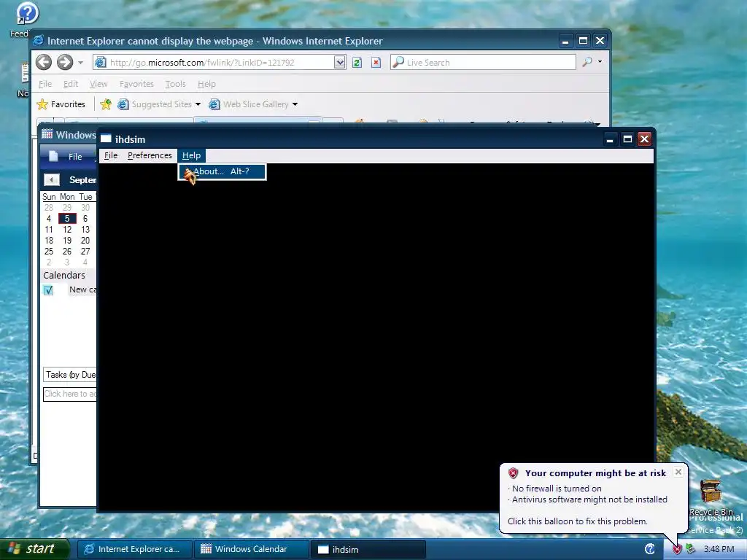Image resolution: width=747 pixels, height=560 pixels.
Task: Open Suggested Sites dropdown
Action: tap(159, 104)
